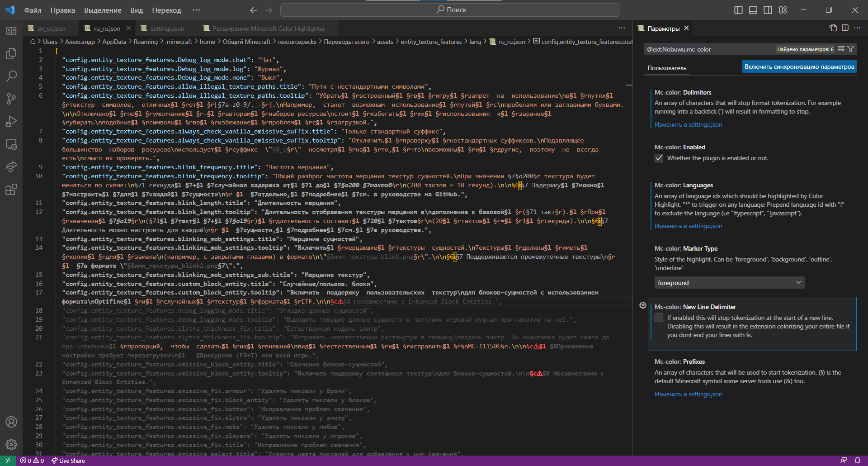The image size is (868, 466).
Task: Open the Source Control view
Action: click(11, 99)
